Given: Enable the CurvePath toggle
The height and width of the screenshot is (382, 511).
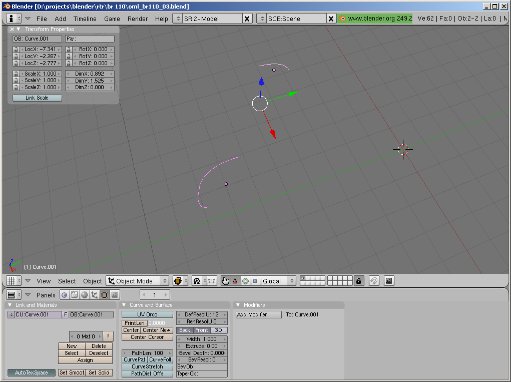Looking at the screenshot, I should 134,360.
